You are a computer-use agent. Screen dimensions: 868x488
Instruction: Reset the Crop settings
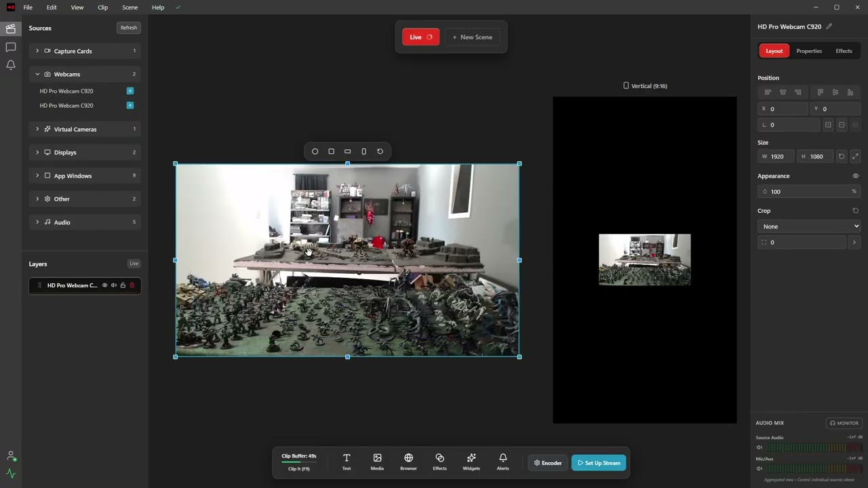click(855, 211)
